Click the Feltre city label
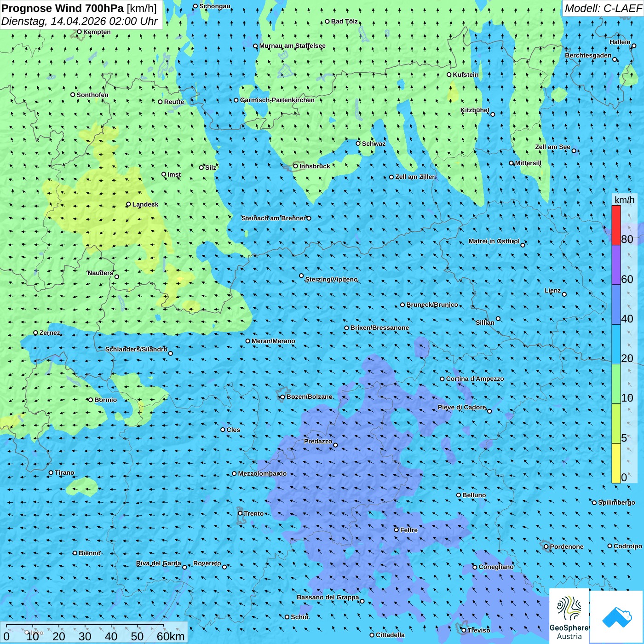 (x=408, y=530)
